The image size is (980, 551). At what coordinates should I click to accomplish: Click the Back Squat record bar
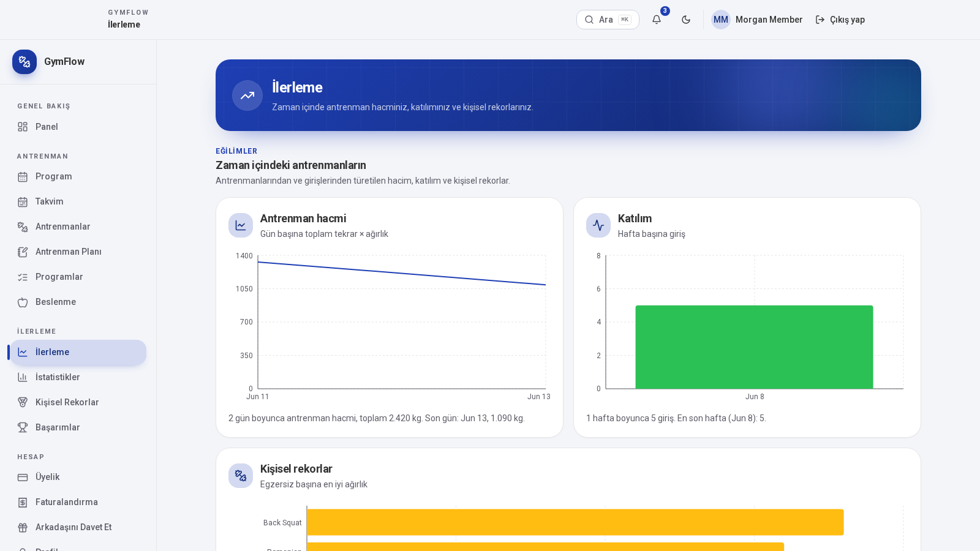(575, 522)
